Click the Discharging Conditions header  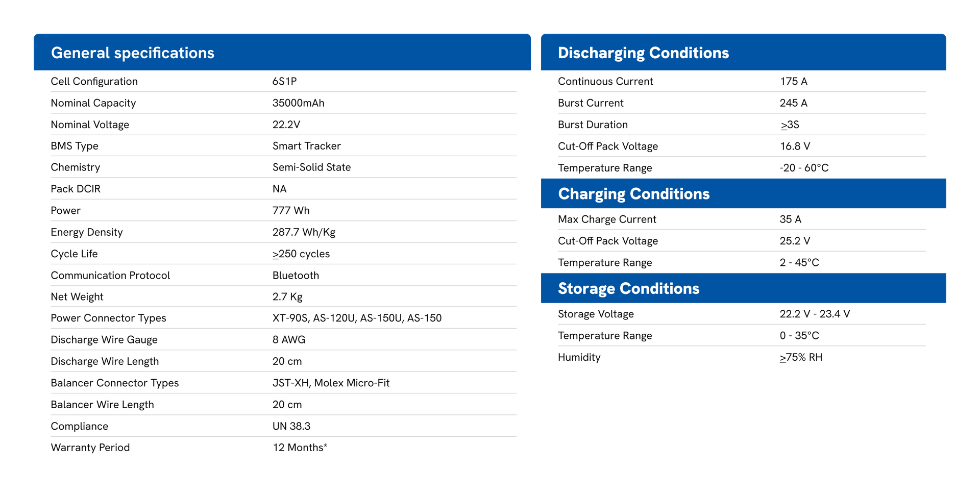643,53
